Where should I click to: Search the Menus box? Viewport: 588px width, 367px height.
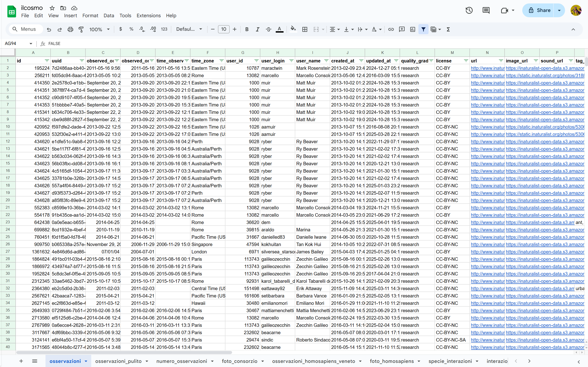[x=26, y=29]
